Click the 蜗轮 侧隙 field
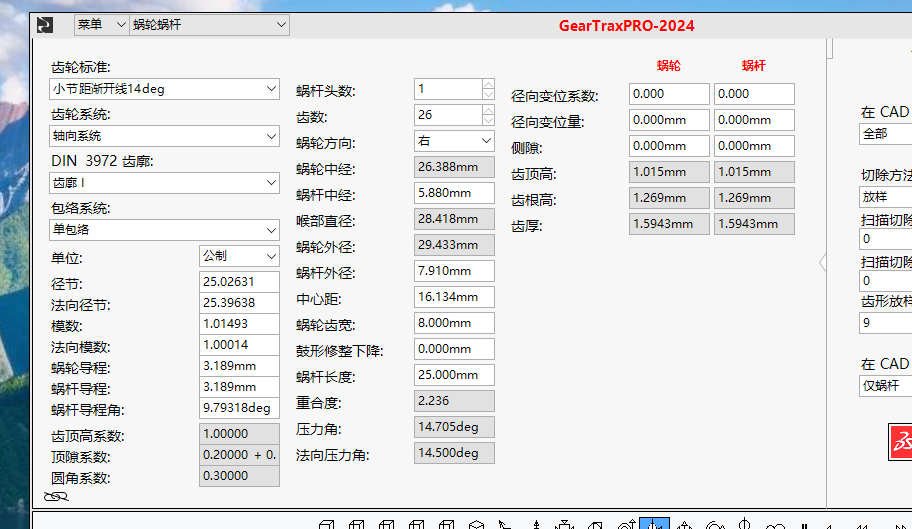The width and height of the screenshot is (912, 529). pyautogui.click(x=669, y=146)
